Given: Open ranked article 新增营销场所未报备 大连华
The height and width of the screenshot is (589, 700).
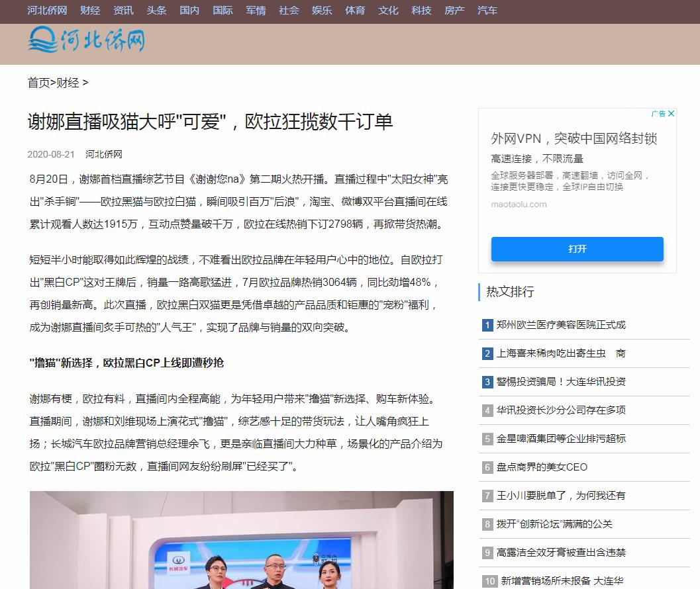Looking at the screenshot, I should 562,581.
